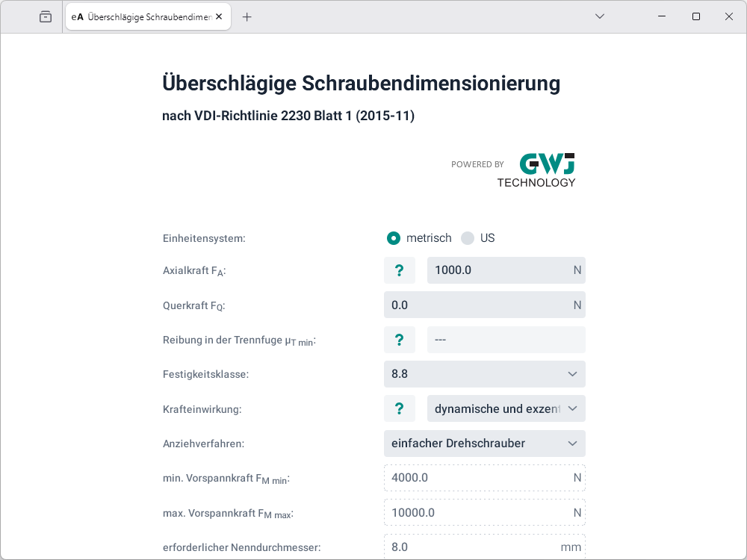
Task: Select the metrisch unit system
Action: click(x=394, y=238)
